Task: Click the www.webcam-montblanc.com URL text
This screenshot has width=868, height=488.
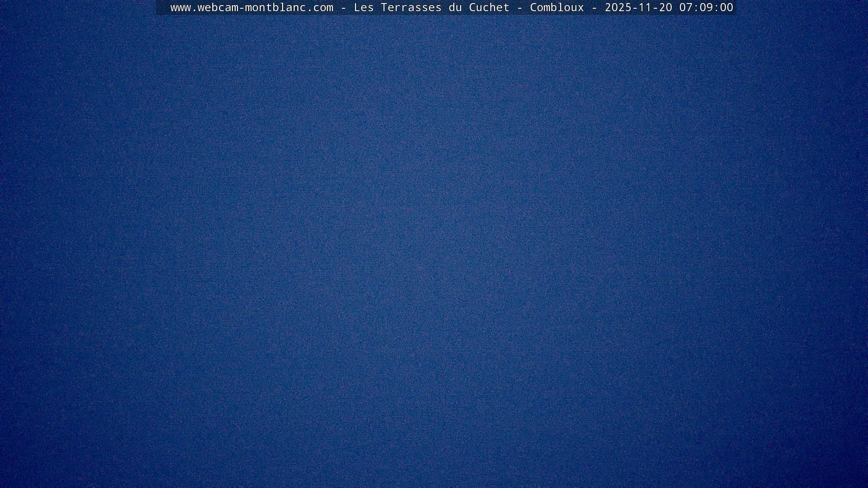Action: pos(252,7)
